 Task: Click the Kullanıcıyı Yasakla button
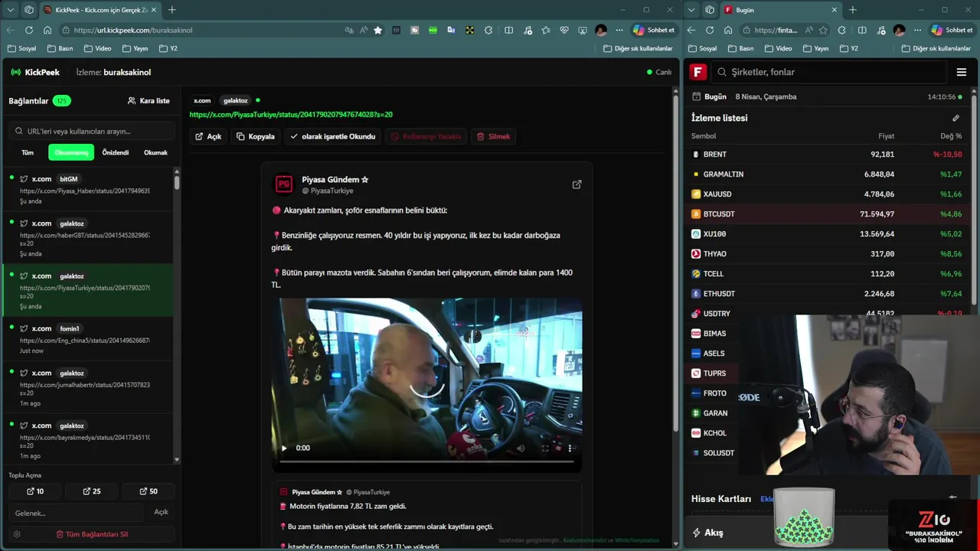(x=426, y=136)
